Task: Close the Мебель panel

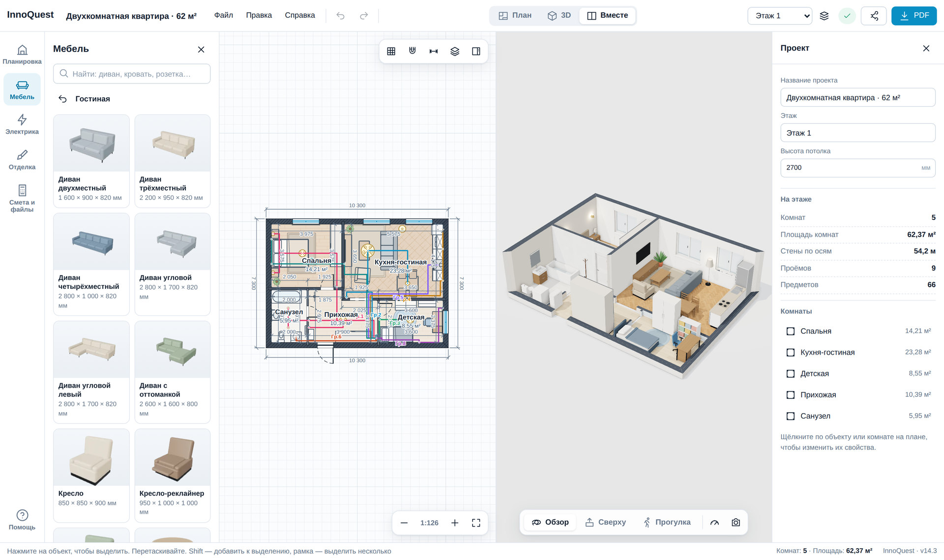Action: pos(201,50)
